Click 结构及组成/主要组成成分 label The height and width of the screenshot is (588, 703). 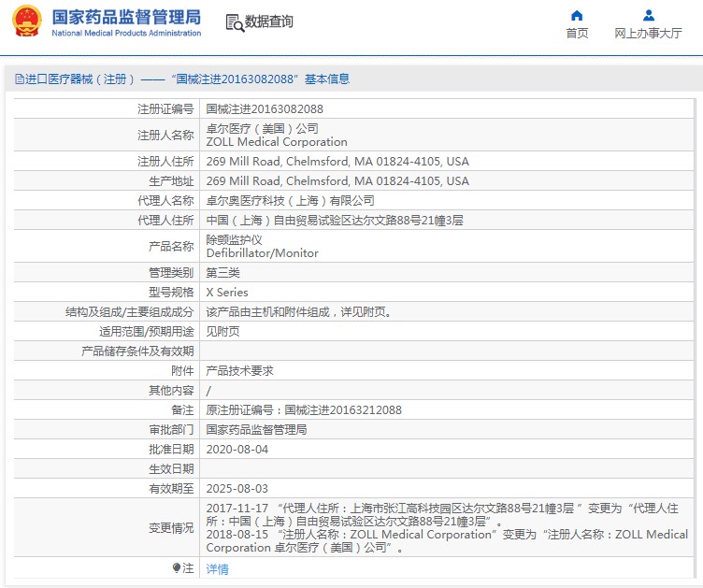click(x=130, y=312)
